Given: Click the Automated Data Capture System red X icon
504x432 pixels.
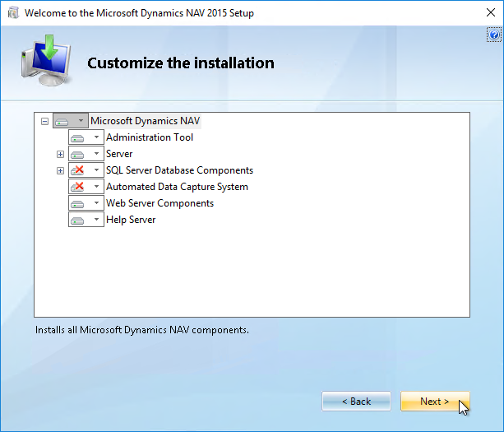Looking at the screenshot, I should 77,187.
